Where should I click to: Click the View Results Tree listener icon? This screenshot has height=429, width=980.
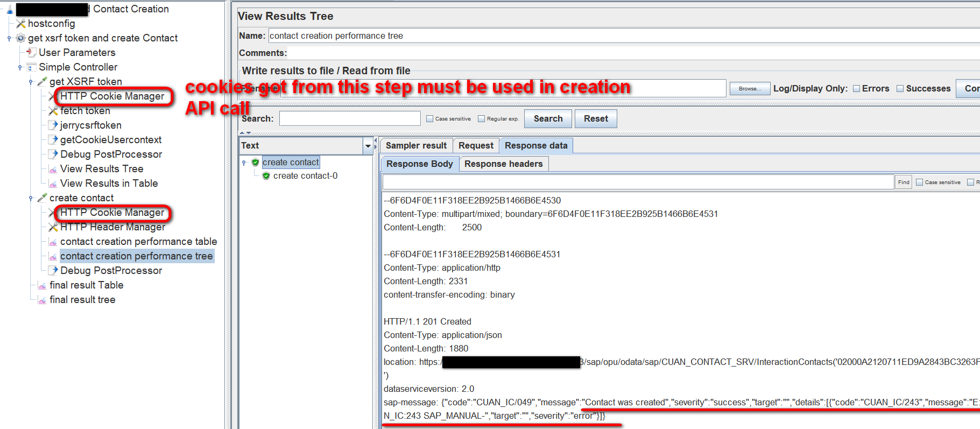(53, 169)
